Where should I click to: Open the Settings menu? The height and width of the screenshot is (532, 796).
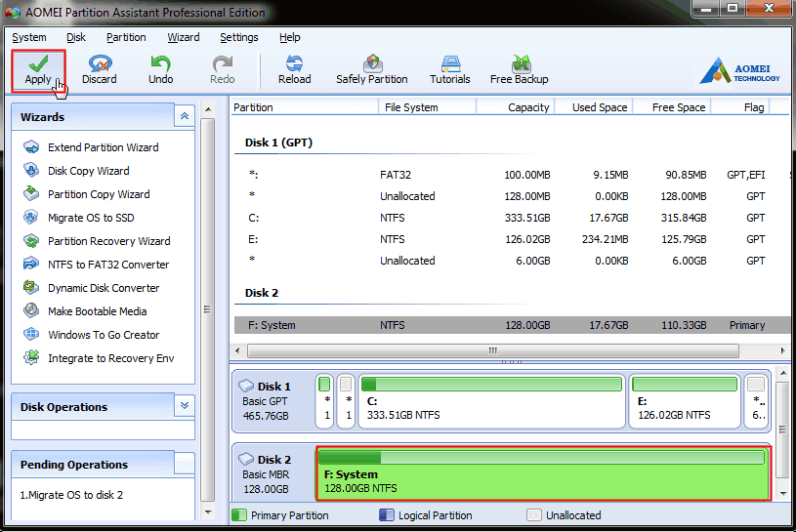pyautogui.click(x=239, y=37)
